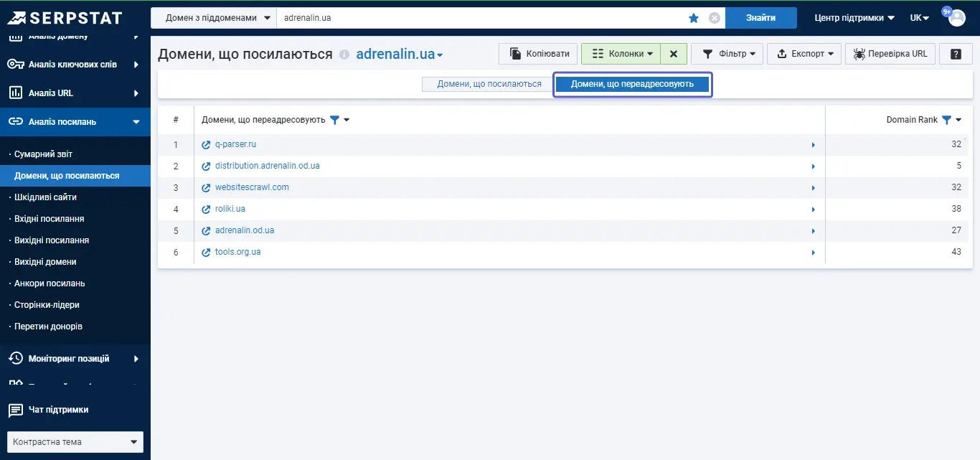This screenshot has width=980, height=460.
Task: Click the Чат підтримки chat icon
Action: click(x=15, y=410)
